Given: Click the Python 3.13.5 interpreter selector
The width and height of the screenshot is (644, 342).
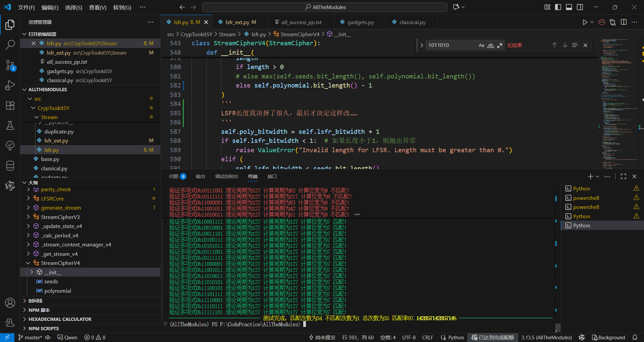Looking at the screenshot, I should tap(546, 337).
